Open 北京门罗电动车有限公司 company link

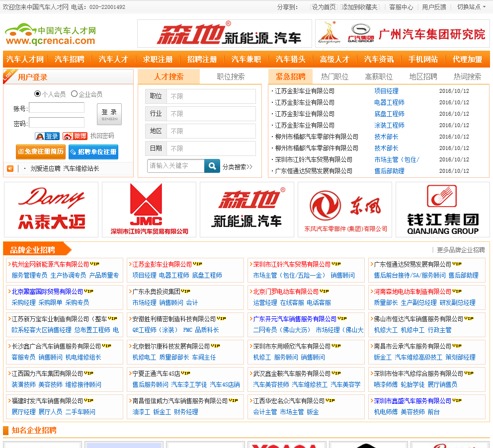[x=286, y=292]
